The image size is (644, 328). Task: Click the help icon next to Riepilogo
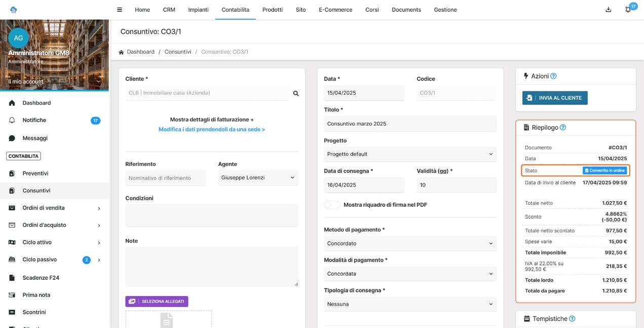pyautogui.click(x=563, y=128)
